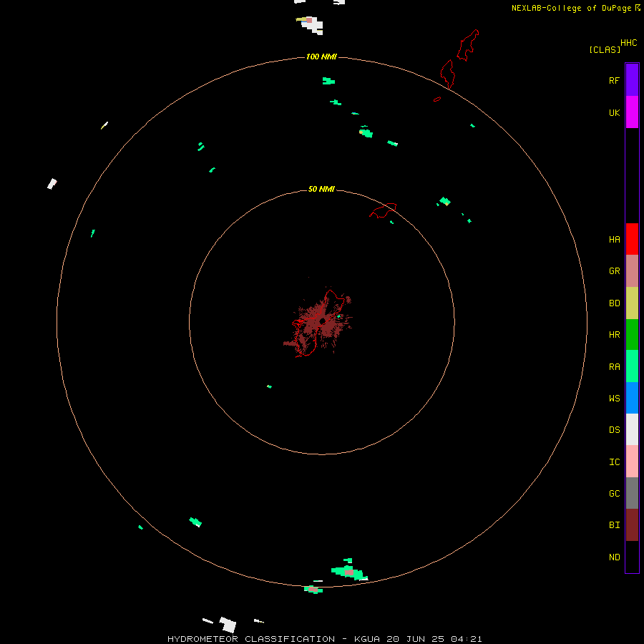Click the UK legend label
Image resolution: width=644 pixels, height=644 pixels.
coord(614,112)
